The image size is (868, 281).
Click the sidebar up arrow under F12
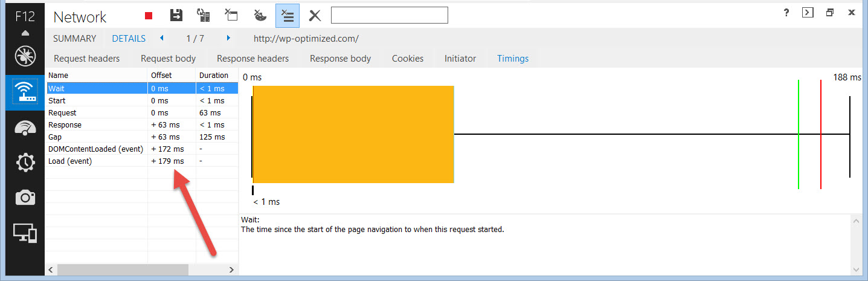point(25,33)
